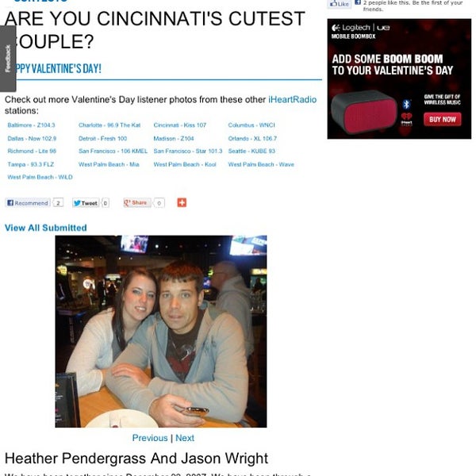Open Cincinnati - Kiss 107 link

180,125
